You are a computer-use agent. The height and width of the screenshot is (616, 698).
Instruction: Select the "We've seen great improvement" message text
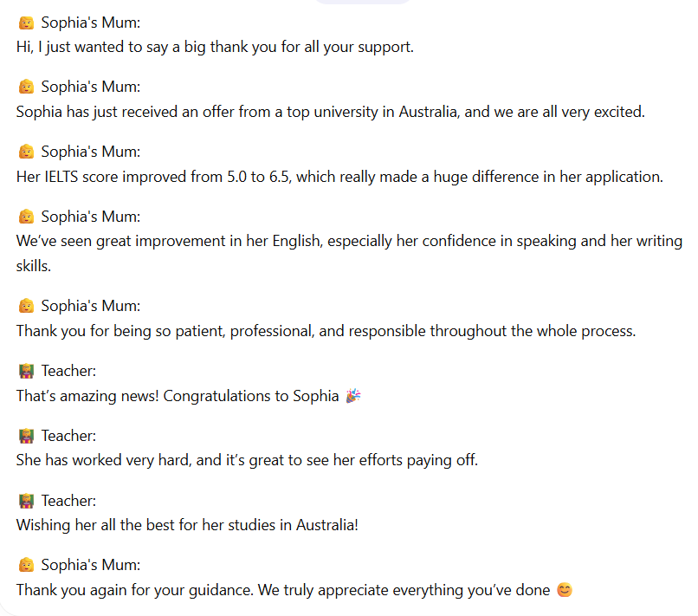click(x=349, y=242)
